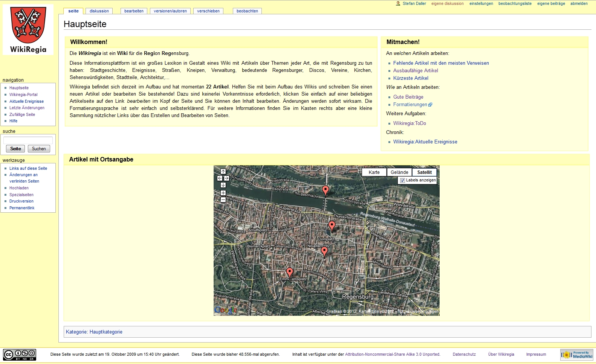Screen dimensions: 596x364
Task: Zoom out on the map
Action: point(223,200)
